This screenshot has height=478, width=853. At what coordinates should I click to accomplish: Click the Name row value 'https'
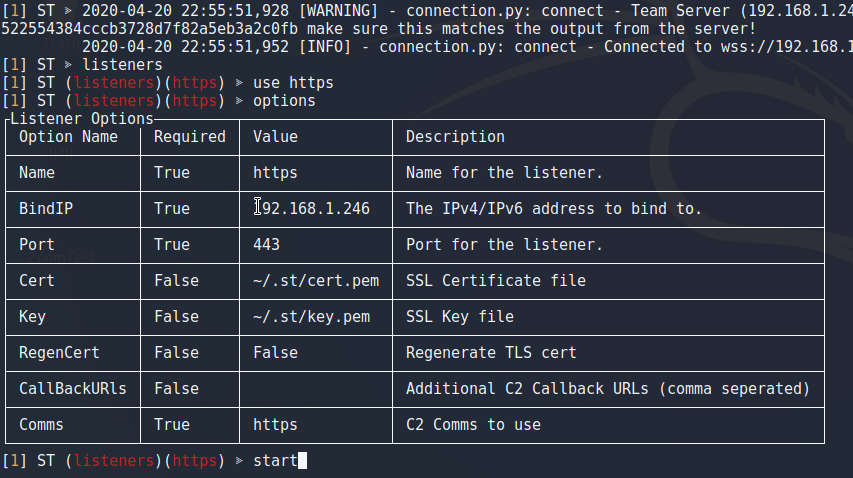tap(275, 172)
